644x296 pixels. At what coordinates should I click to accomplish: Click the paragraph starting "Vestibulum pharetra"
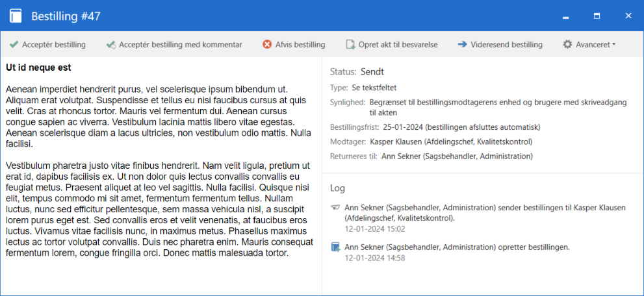(x=156, y=209)
